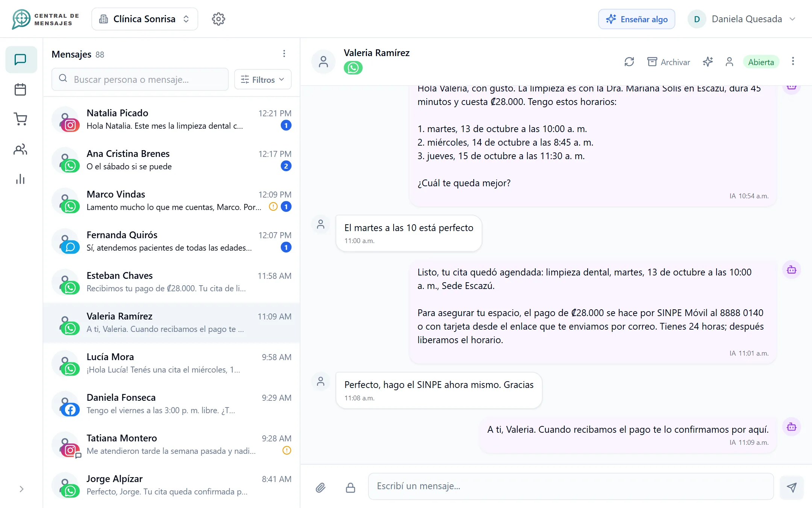
Task: Open the Messages inbox sidebar icon
Action: (21, 59)
